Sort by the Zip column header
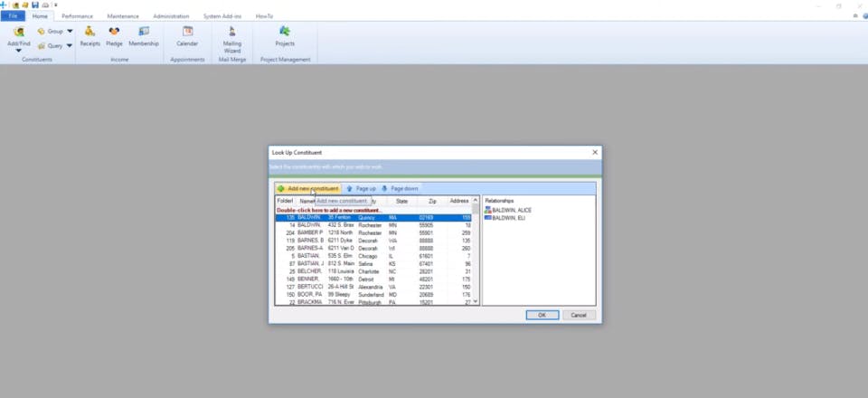The width and height of the screenshot is (868, 398). (432, 201)
